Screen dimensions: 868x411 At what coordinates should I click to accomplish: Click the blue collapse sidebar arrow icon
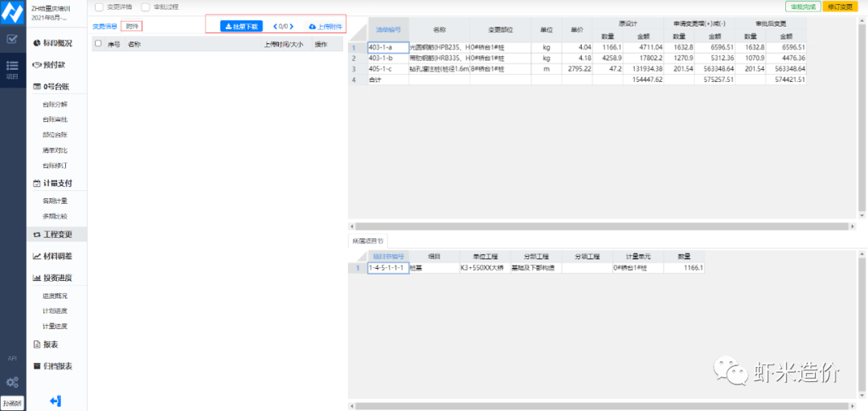[55, 401]
